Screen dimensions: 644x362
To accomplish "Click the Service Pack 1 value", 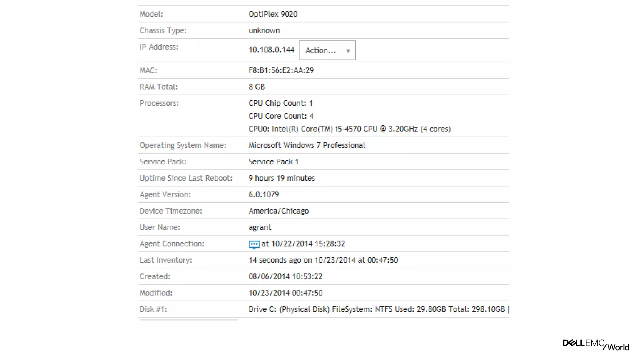I will pos(273,162).
